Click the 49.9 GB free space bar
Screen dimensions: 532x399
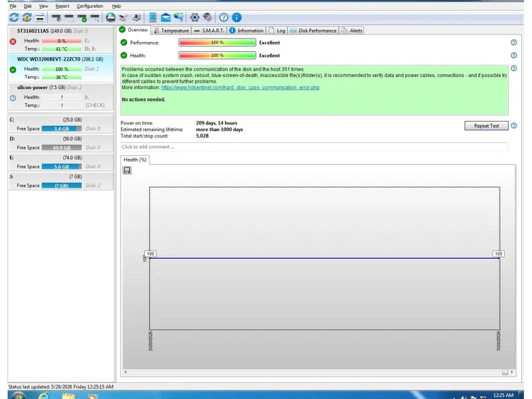pos(62,148)
